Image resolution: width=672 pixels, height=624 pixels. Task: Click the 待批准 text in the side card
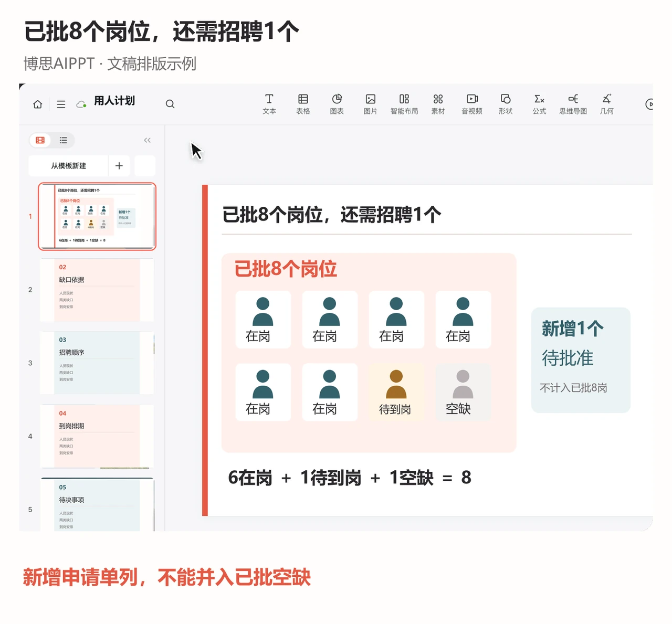coord(568,358)
